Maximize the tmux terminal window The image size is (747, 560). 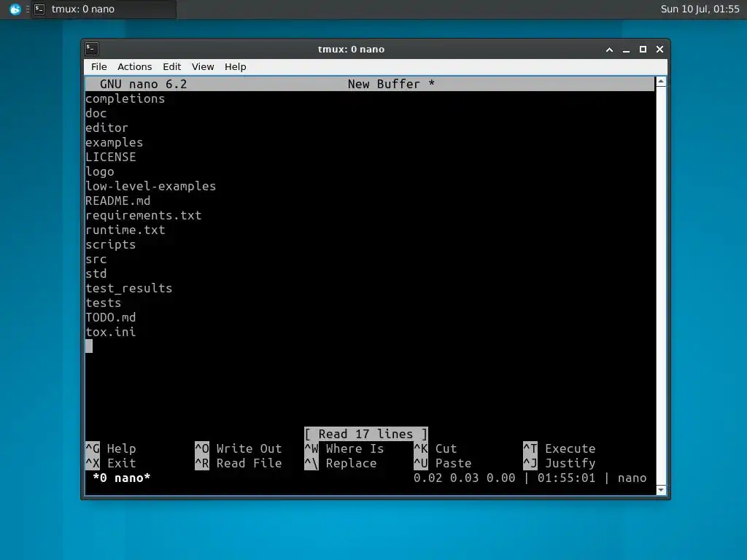click(643, 50)
